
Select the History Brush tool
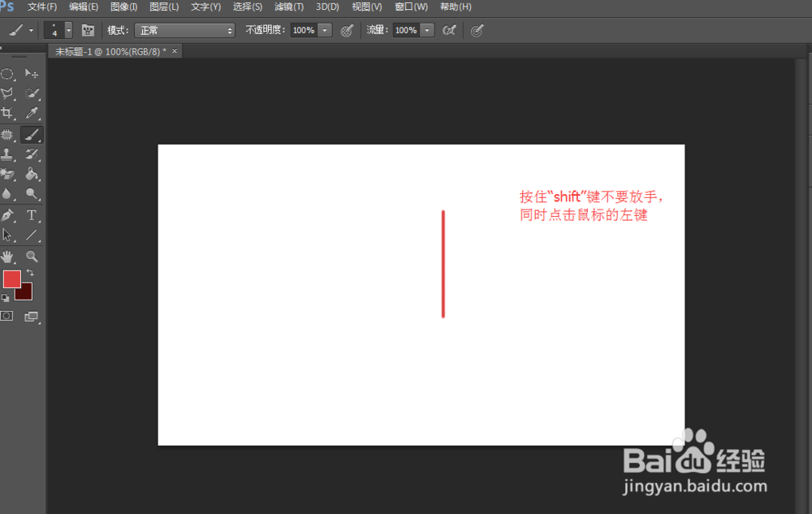tap(32, 154)
